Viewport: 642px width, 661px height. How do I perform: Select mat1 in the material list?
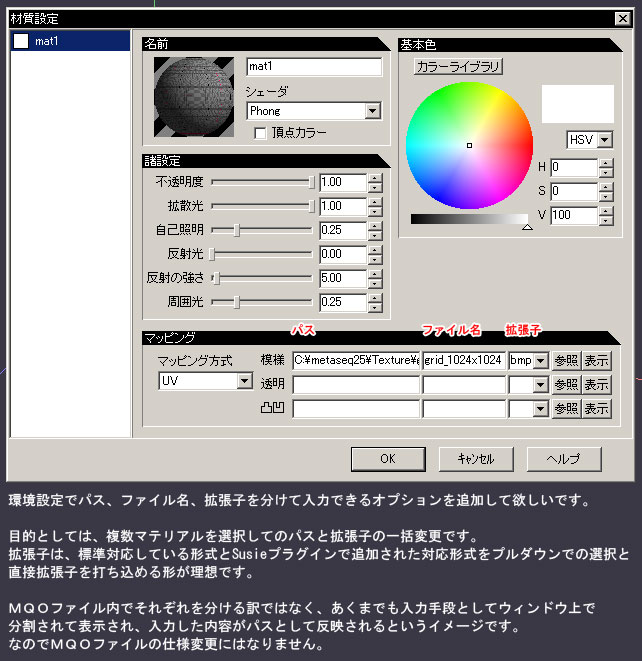[x=70, y=41]
